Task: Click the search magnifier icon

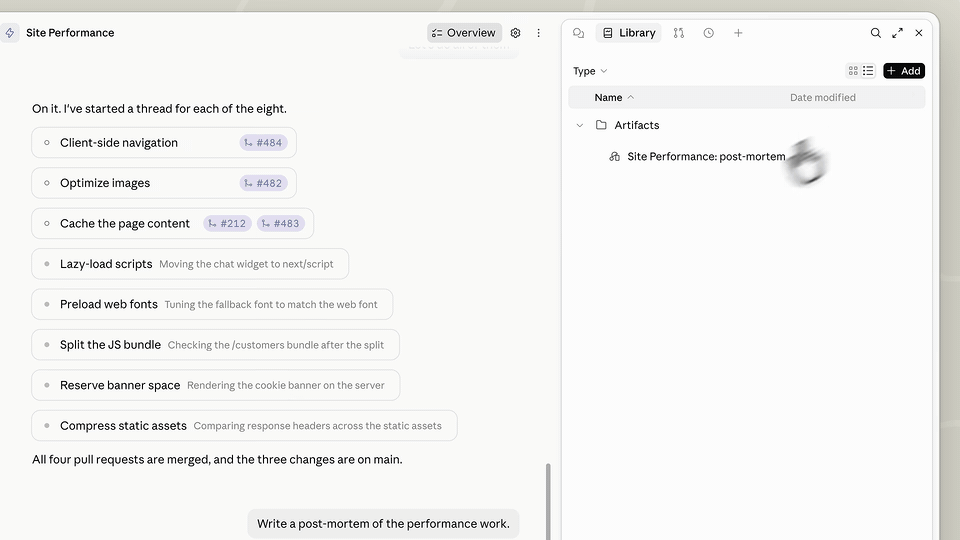Action: point(876,33)
